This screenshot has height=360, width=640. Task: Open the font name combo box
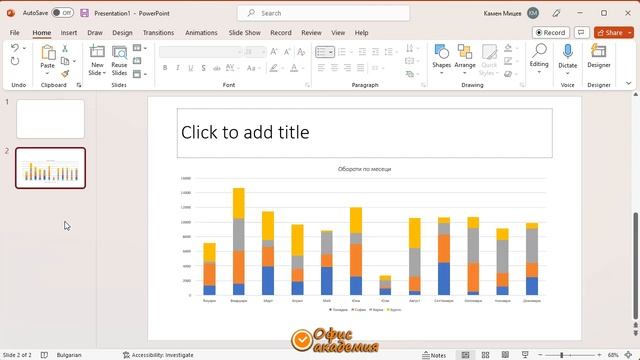[201, 52]
